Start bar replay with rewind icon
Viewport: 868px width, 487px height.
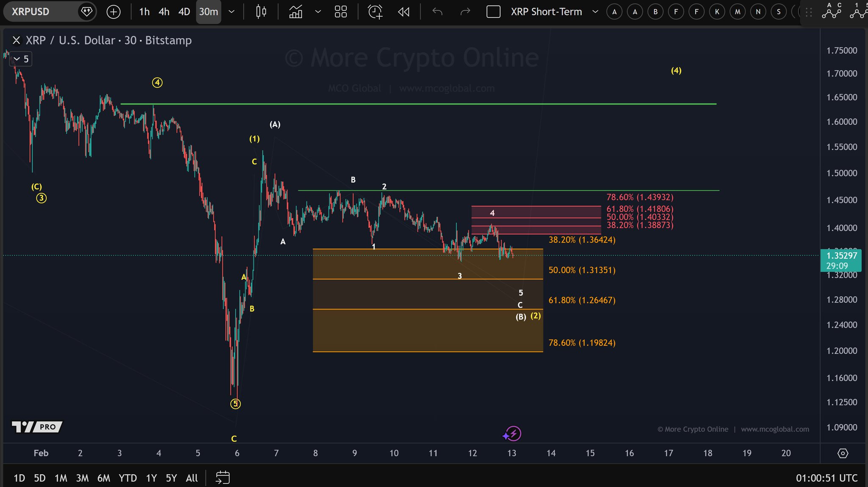point(404,12)
